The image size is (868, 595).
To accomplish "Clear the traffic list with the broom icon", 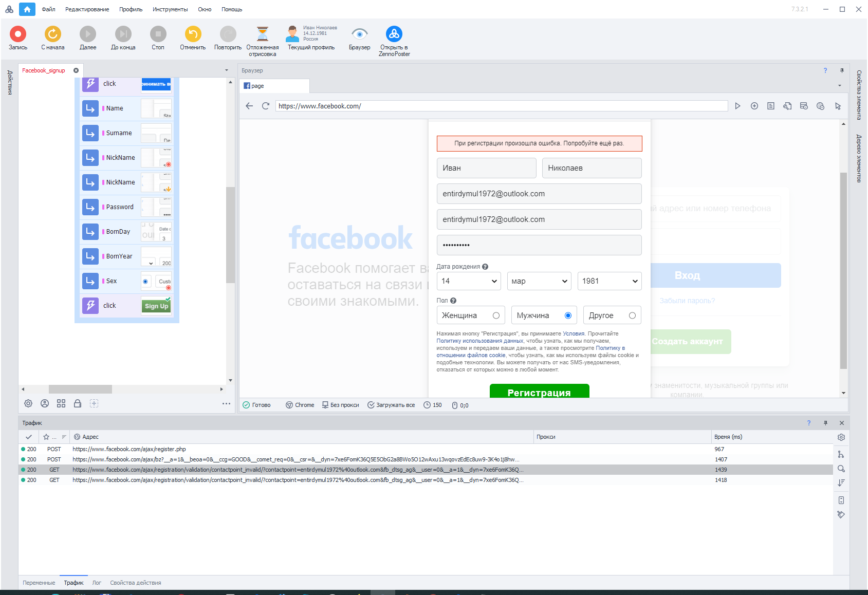I will [841, 514].
